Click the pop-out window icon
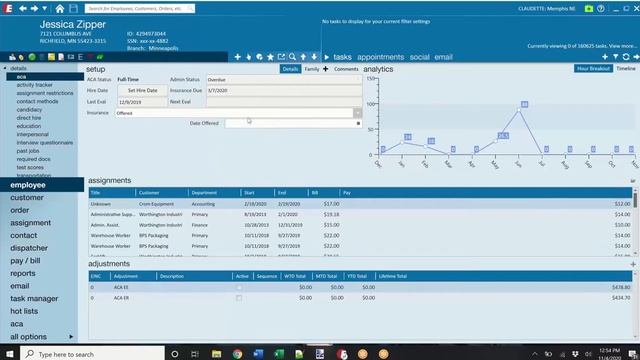 point(281,57)
